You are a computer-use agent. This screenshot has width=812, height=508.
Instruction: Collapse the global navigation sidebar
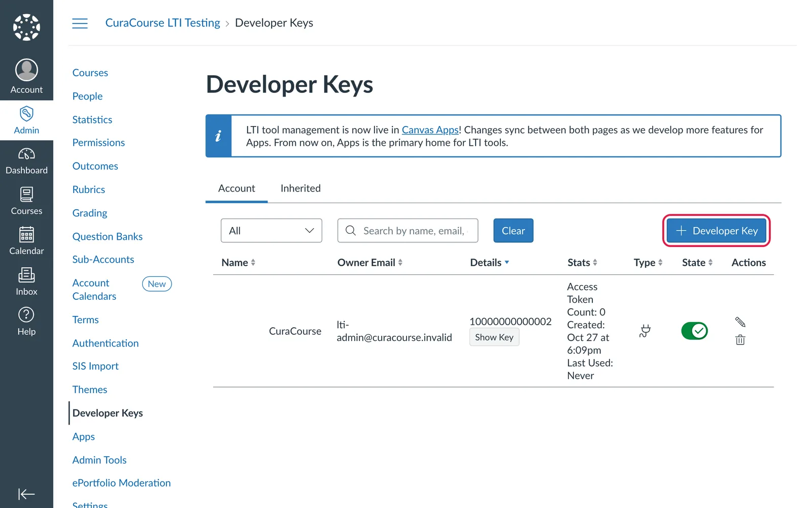pos(26,494)
